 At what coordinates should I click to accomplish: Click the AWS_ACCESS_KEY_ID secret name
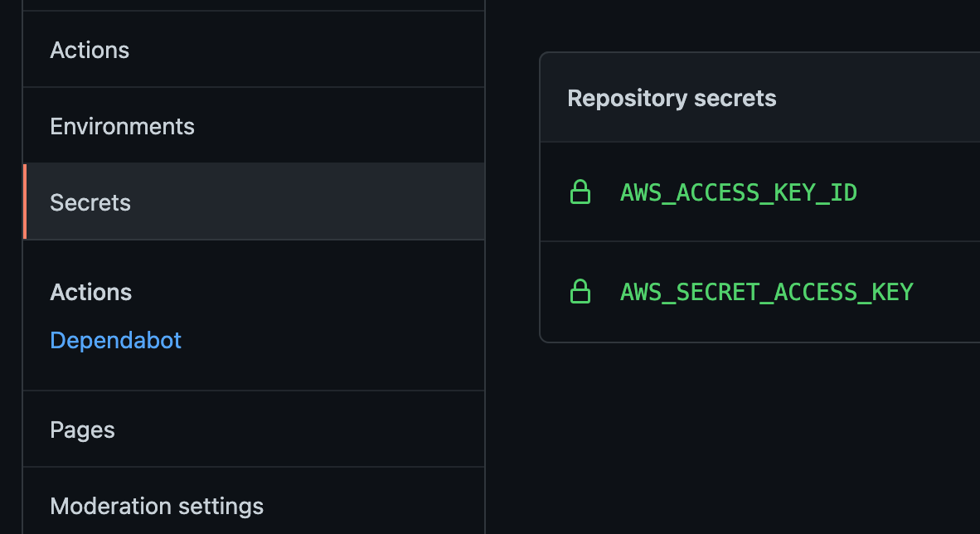click(x=738, y=192)
